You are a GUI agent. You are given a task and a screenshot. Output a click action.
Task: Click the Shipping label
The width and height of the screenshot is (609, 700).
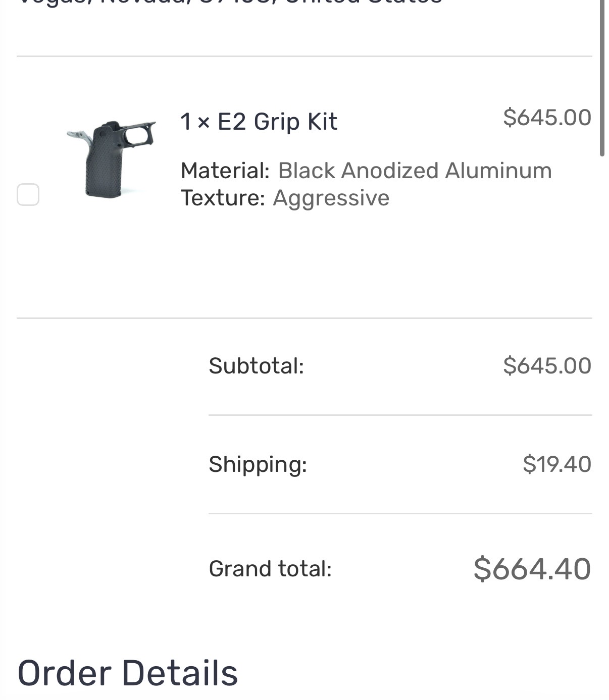[258, 464]
